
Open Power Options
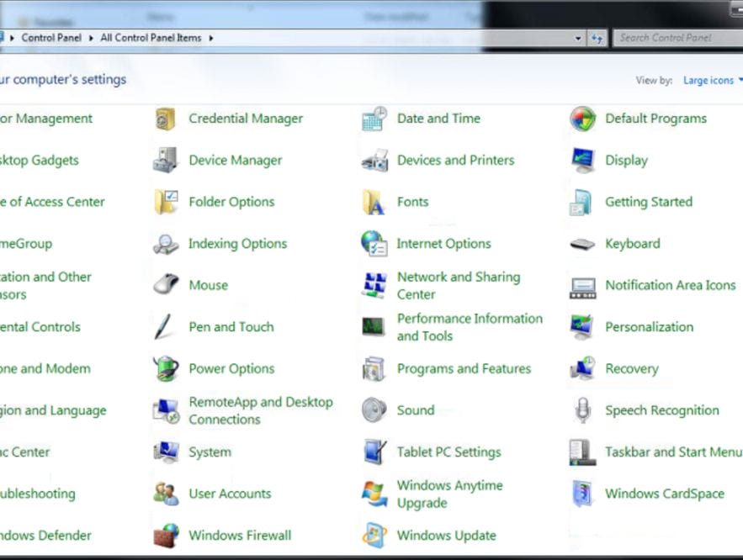pos(233,369)
